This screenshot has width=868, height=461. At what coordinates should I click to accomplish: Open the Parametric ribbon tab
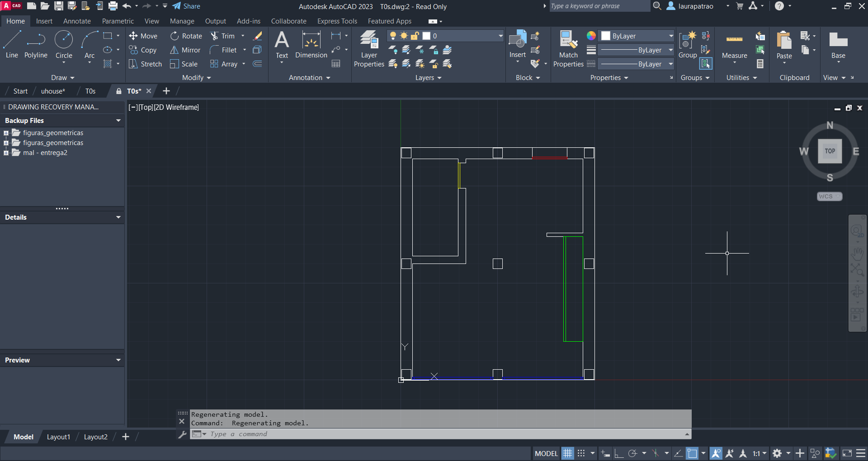[118, 21]
